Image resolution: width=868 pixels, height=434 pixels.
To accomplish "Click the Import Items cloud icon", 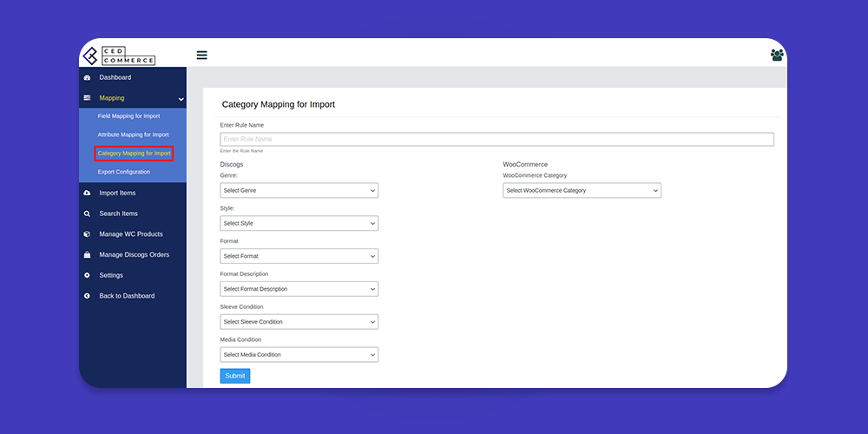I will pyautogui.click(x=87, y=194).
